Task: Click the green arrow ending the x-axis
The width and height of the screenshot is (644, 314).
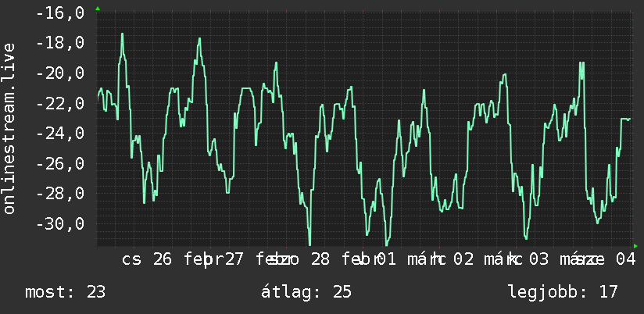Action: click(635, 246)
